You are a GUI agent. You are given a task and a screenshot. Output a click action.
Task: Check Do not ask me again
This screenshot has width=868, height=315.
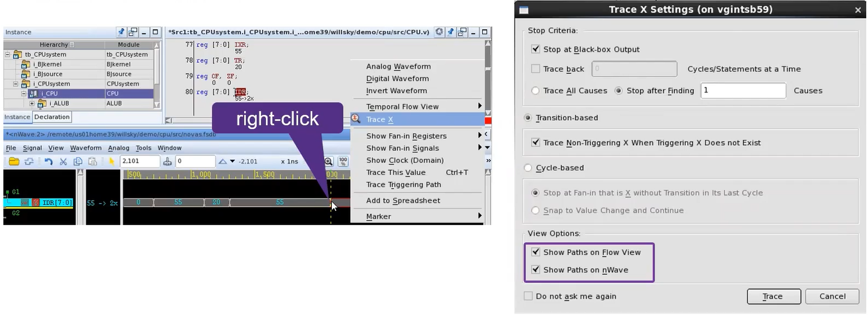528,296
